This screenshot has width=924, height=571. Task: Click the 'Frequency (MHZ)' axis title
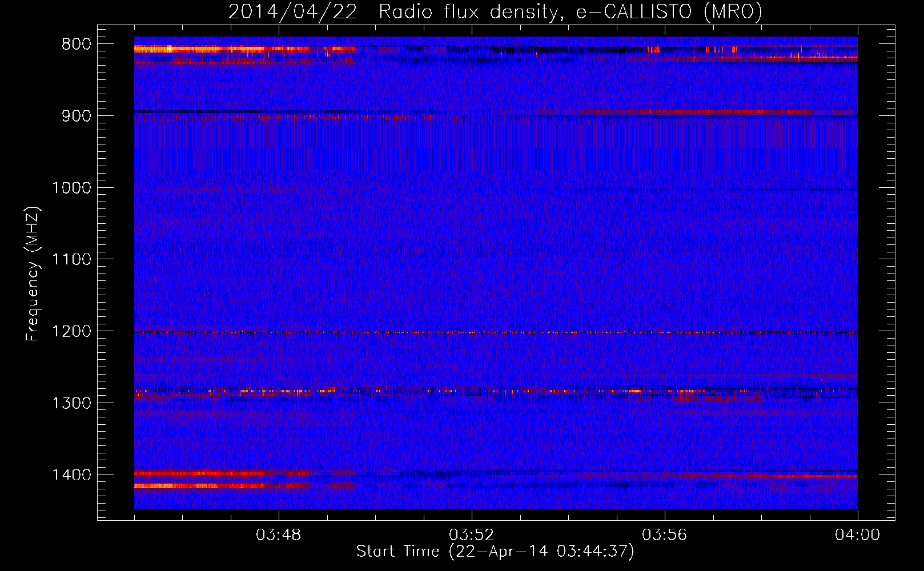coord(33,274)
